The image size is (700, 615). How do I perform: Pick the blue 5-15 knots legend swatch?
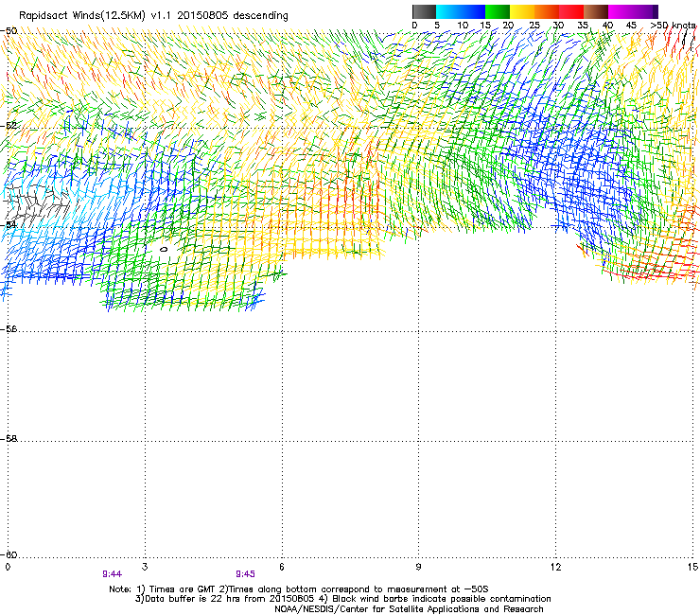461,11
